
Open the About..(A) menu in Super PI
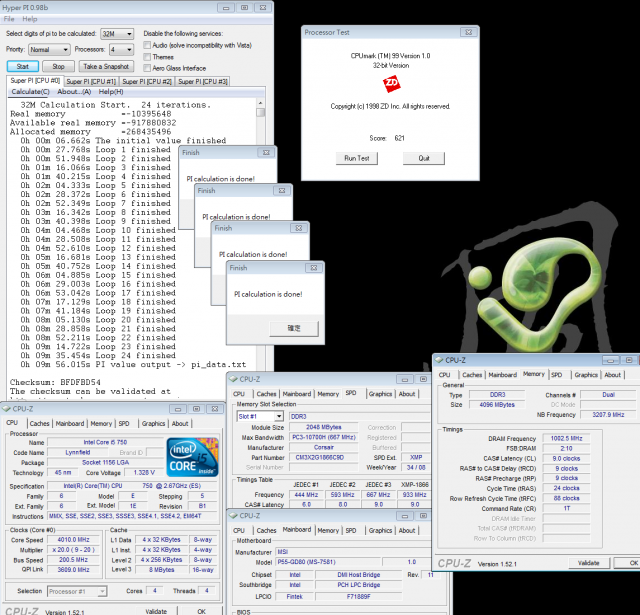point(74,92)
